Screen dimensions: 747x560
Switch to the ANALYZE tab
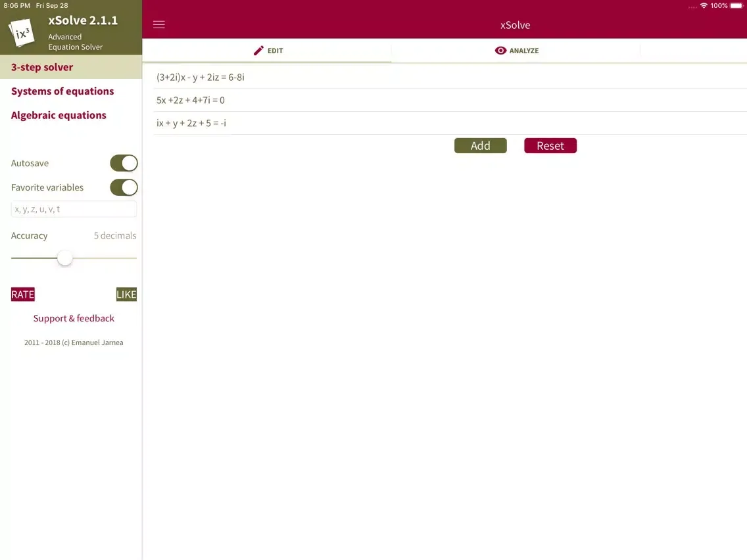point(516,51)
